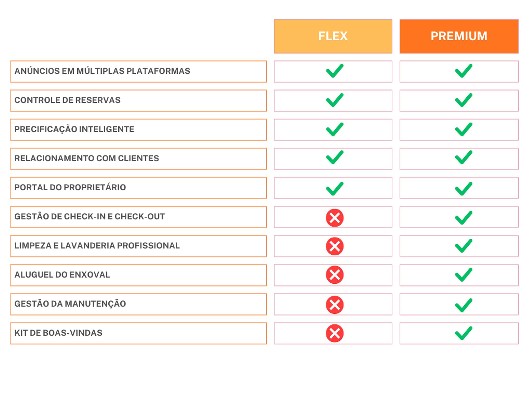Click Premium checkmark for Controle de Reservas
532x399 pixels.
pyautogui.click(x=464, y=100)
